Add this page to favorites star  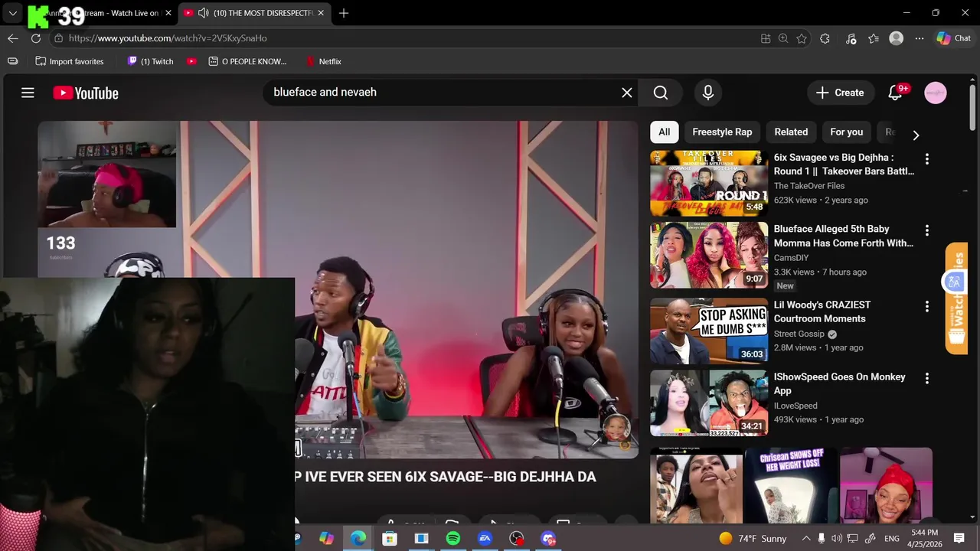point(802,38)
